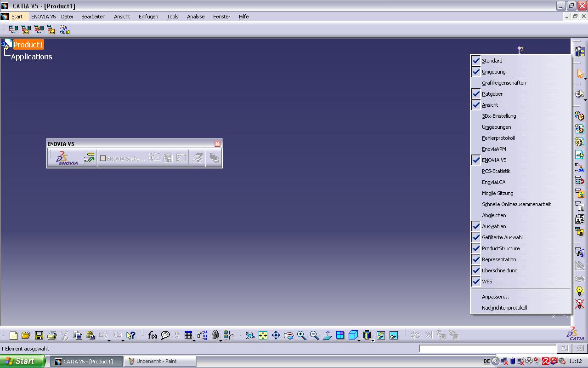The width and height of the screenshot is (588, 368).
Task: Click the Design Table grid icon
Action: tap(188, 335)
